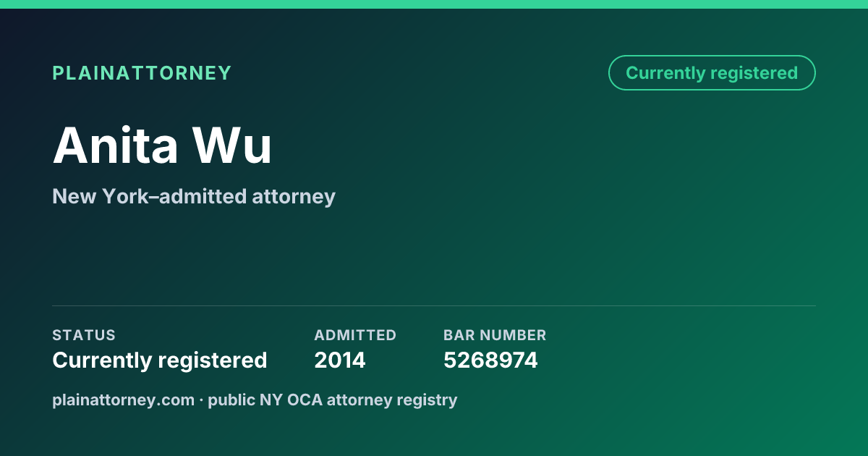Click the horizontal divider line above STATUS
The image size is (868, 456).
[x=434, y=305]
